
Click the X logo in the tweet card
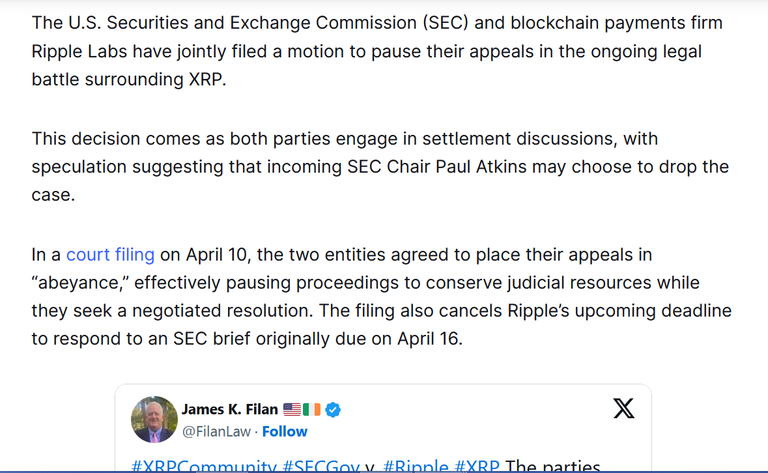point(624,408)
